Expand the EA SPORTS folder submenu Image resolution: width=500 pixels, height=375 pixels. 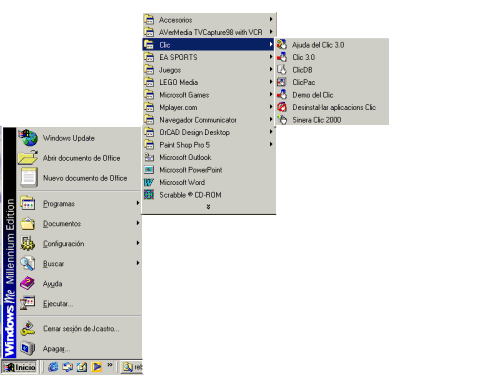209,57
